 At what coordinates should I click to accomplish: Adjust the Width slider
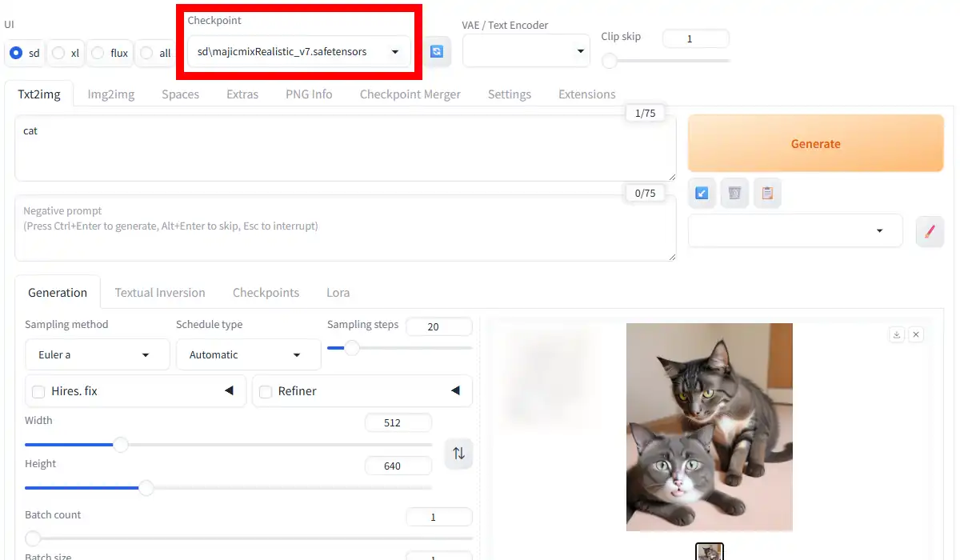point(228,445)
